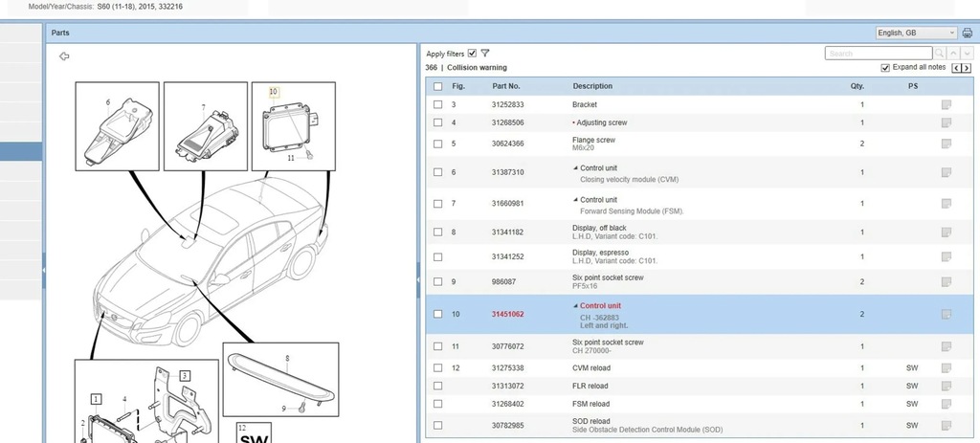Select checkbox for Control unit 31387310

click(x=437, y=172)
